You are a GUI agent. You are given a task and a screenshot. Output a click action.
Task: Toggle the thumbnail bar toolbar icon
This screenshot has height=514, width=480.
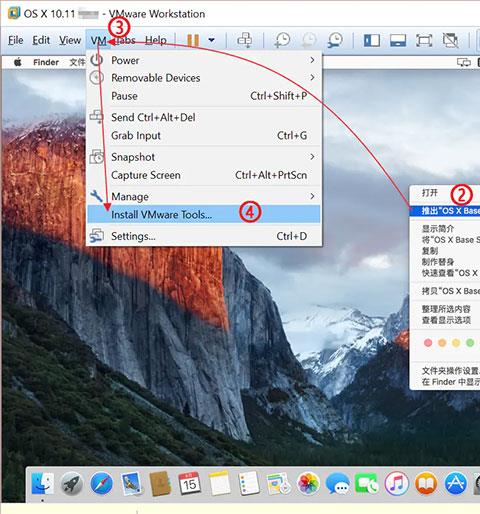398,40
